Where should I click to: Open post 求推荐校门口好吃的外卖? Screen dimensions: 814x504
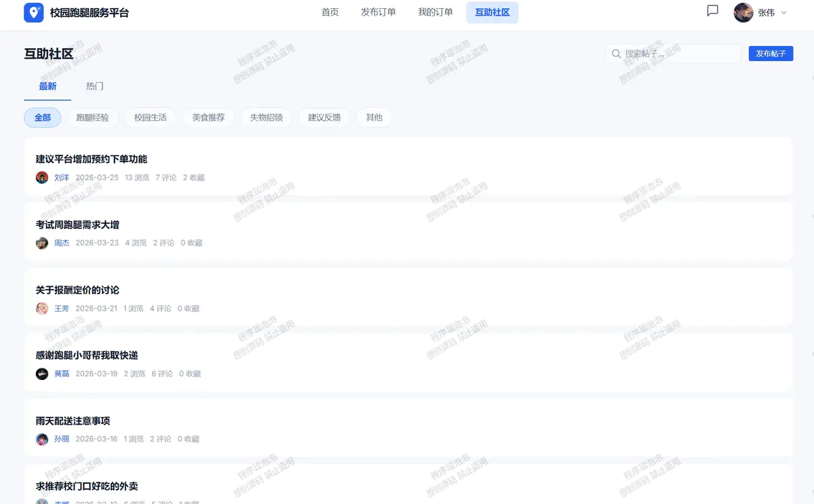coord(87,486)
